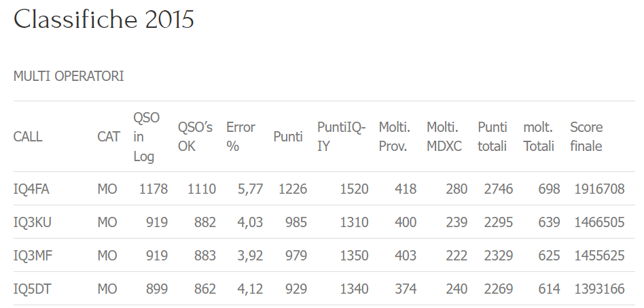Click the final score 1916708
The image size is (644, 308).
click(599, 189)
